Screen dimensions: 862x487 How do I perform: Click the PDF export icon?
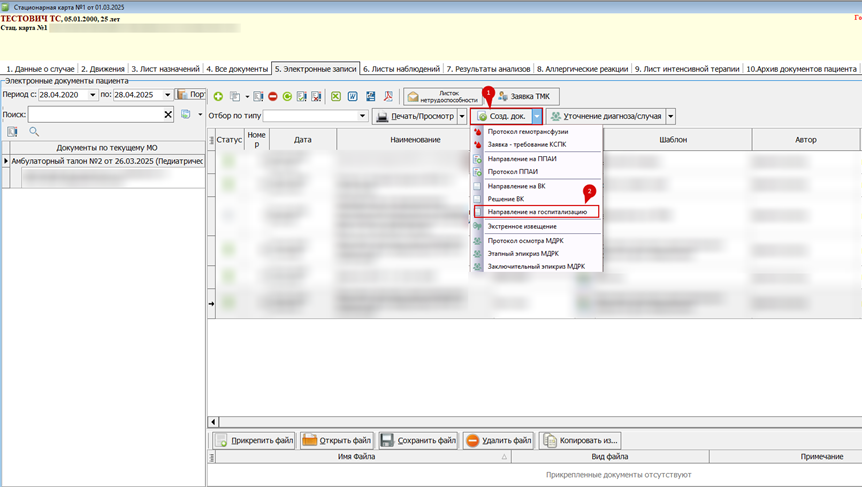pos(388,96)
